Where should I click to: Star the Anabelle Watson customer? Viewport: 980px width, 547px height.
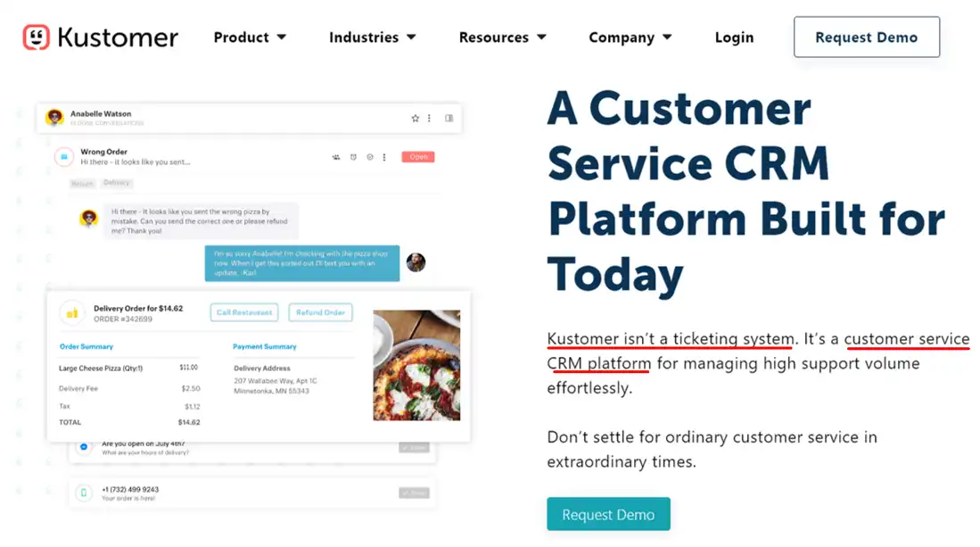[415, 118]
